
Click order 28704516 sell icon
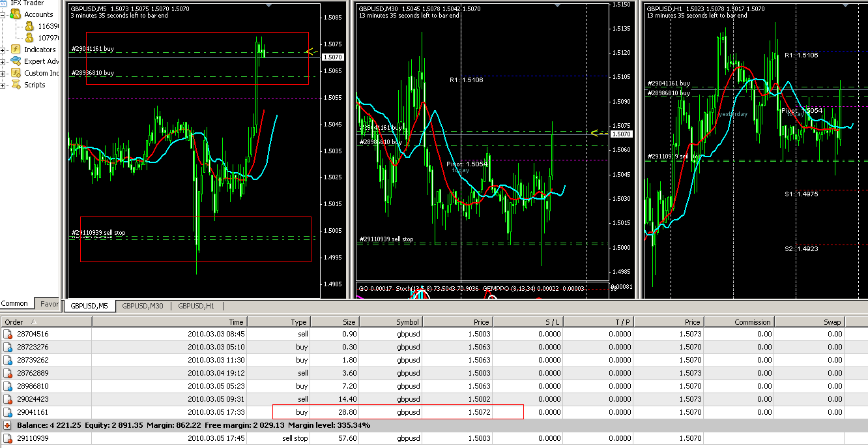point(8,334)
